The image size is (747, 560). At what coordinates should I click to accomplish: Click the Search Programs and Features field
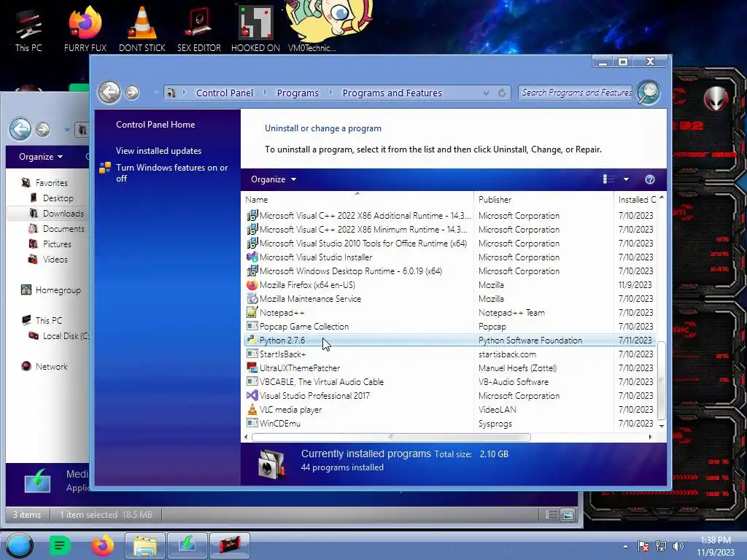point(576,93)
